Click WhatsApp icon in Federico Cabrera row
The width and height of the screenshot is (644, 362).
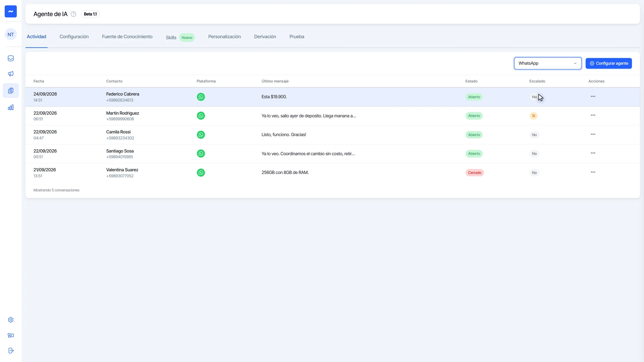coord(201,97)
